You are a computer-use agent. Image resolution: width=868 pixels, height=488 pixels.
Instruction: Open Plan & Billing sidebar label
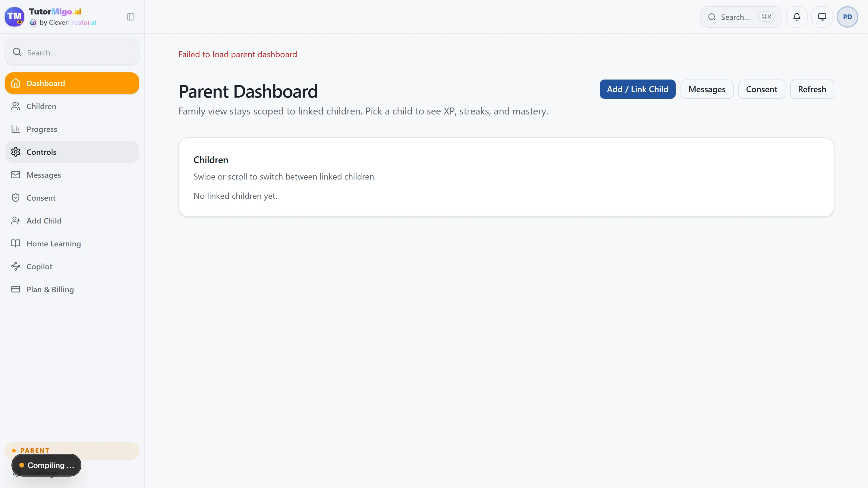pyautogui.click(x=50, y=289)
